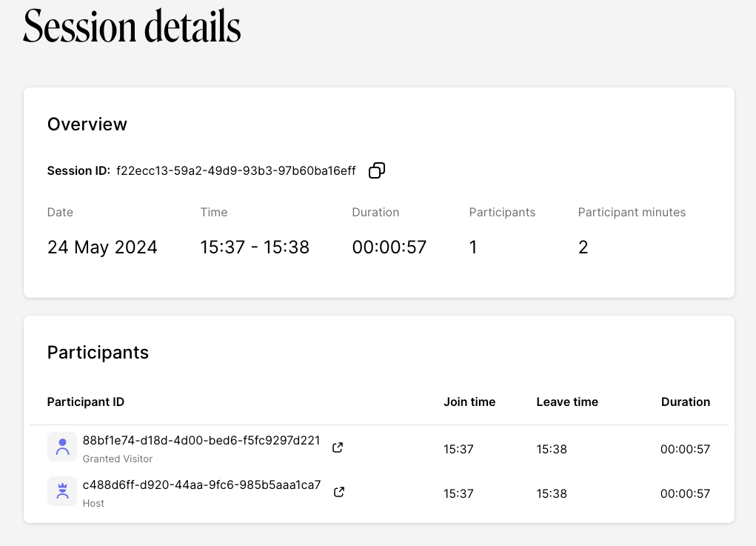756x546 pixels.
Task: Open the Granted Visitor participant external link icon
Action: pyautogui.click(x=338, y=447)
